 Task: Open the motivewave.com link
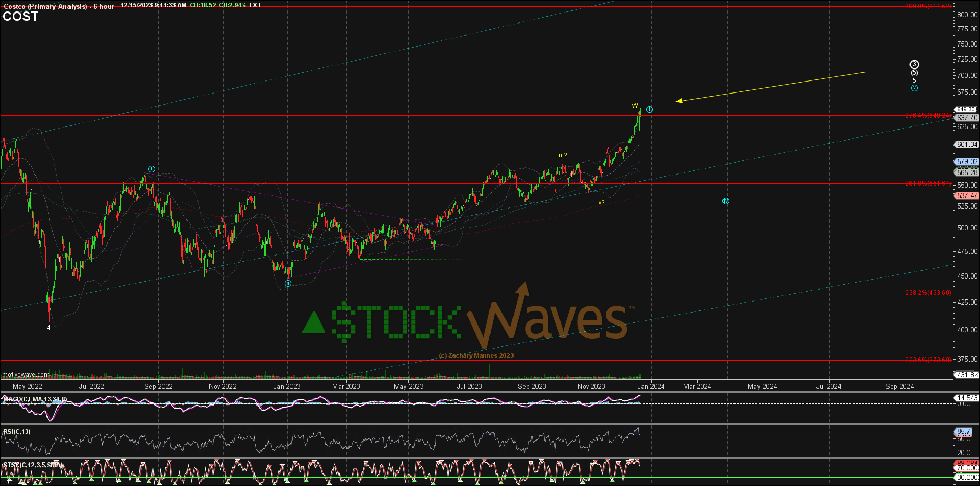click(x=25, y=374)
